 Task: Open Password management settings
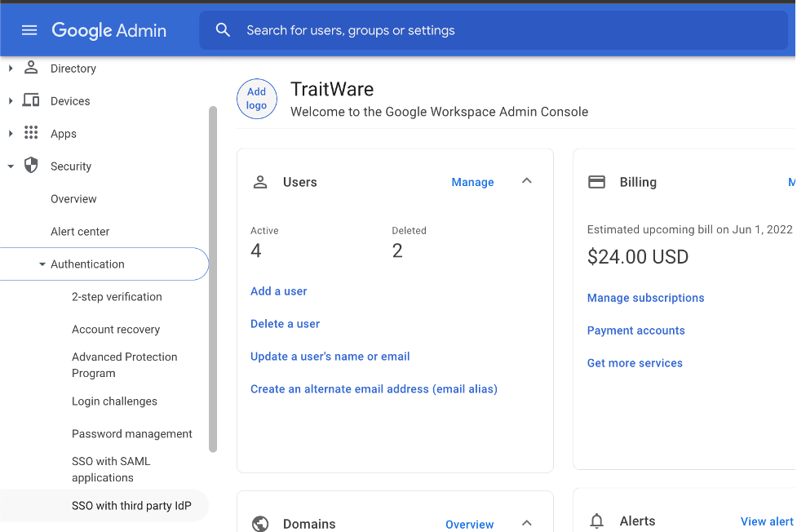coord(132,434)
